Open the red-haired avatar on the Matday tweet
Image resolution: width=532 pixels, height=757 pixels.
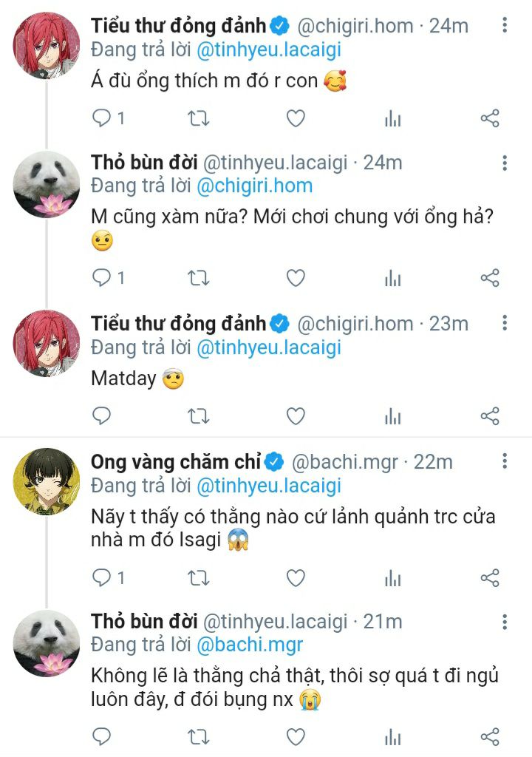tap(47, 343)
